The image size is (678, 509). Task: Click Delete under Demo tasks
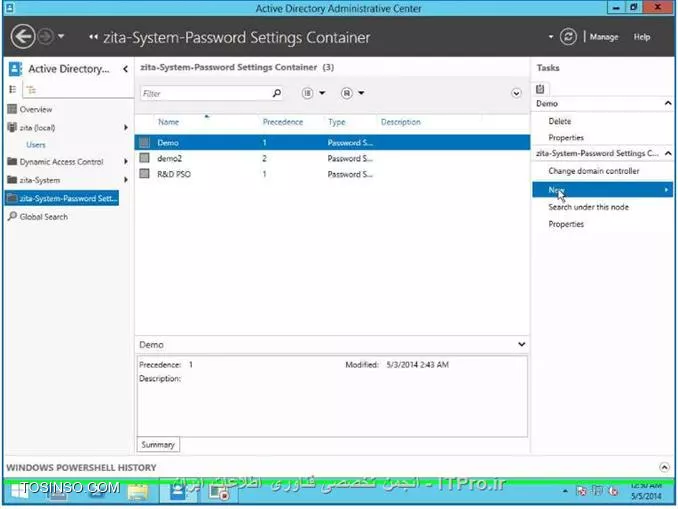point(560,122)
